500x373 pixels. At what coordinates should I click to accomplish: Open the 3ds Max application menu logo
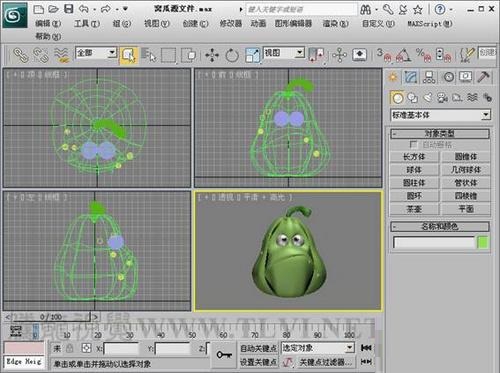tap(15, 15)
